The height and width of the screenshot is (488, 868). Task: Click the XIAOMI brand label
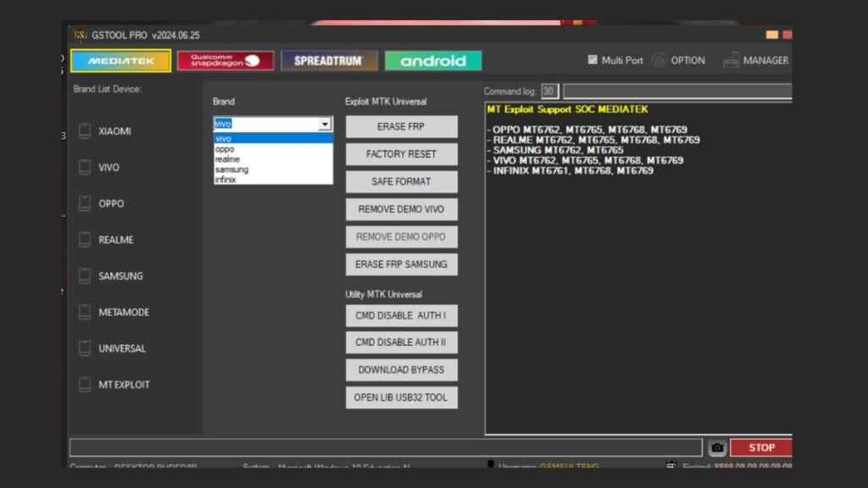coord(114,131)
